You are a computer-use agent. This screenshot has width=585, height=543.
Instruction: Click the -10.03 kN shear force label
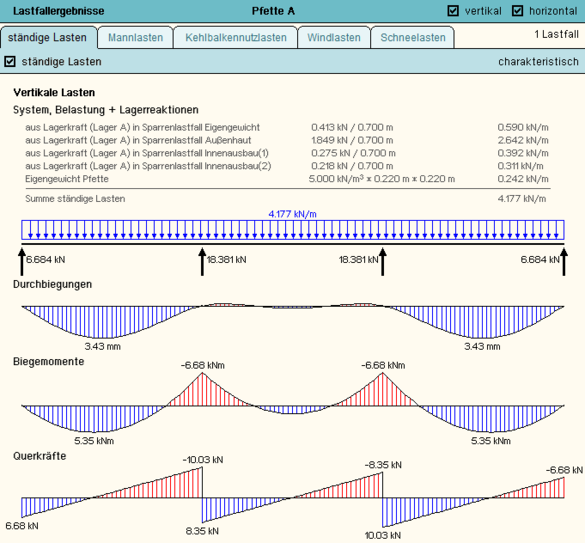203,460
